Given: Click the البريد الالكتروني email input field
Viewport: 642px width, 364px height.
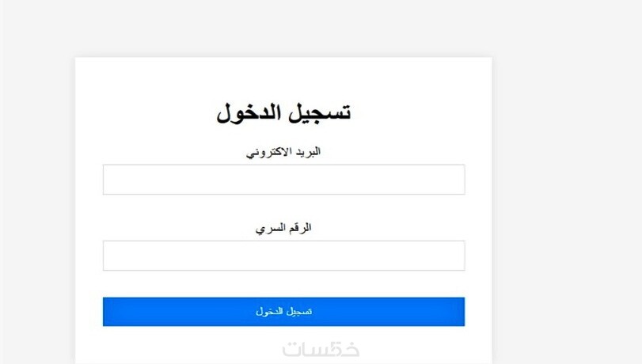Looking at the screenshot, I should click(283, 180).
